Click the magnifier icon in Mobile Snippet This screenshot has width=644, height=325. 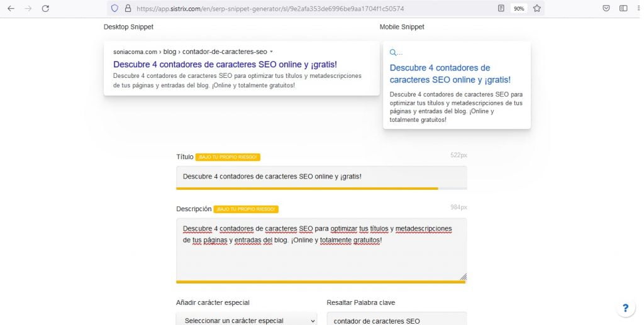tap(393, 53)
